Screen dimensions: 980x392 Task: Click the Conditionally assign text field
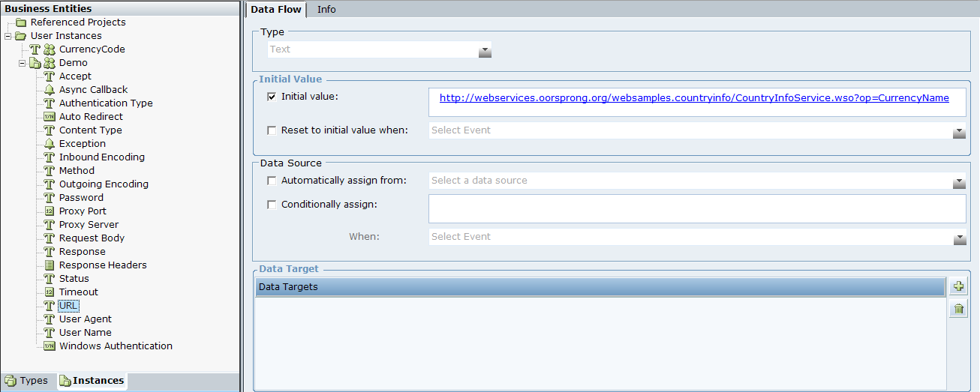[696, 209]
